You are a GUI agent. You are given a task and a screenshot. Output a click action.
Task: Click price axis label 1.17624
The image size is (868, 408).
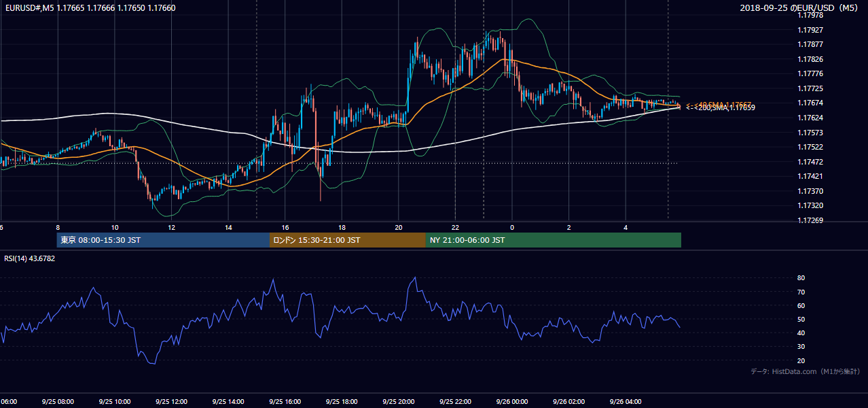[x=810, y=118]
